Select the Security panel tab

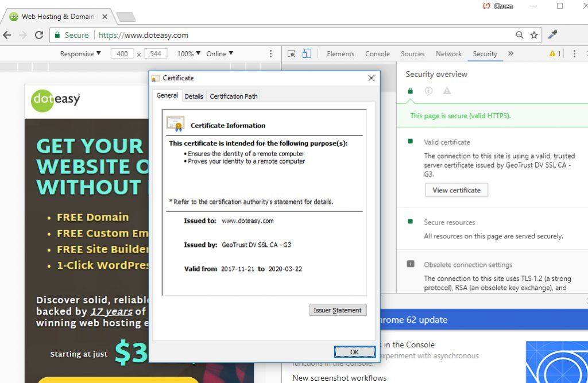pos(485,53)
